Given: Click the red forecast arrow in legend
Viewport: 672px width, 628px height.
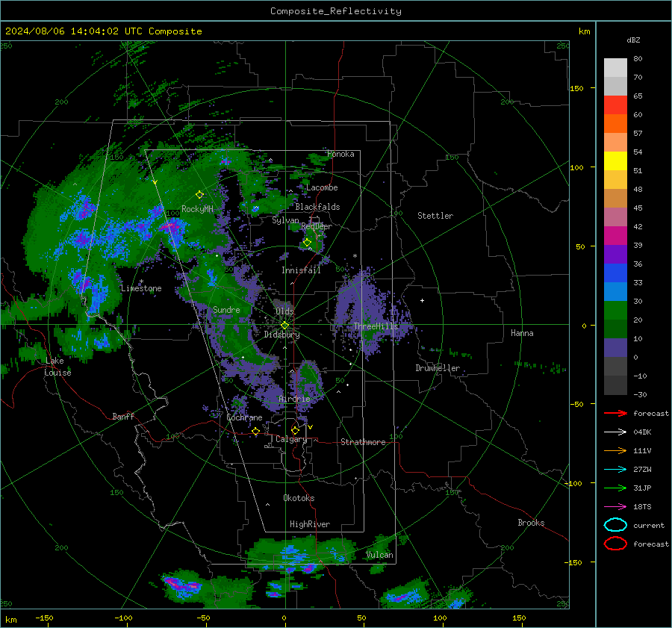Looking at the screenshot, I should [615, 413].
